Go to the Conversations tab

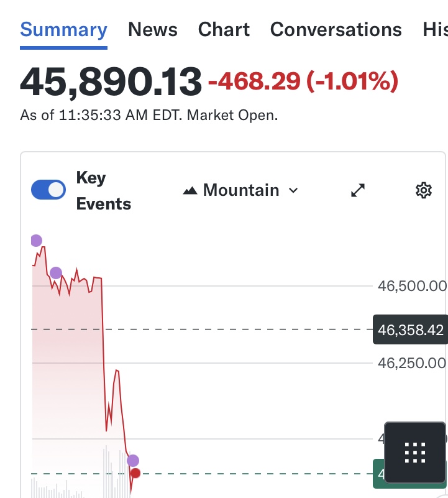[x=336, y=30]
